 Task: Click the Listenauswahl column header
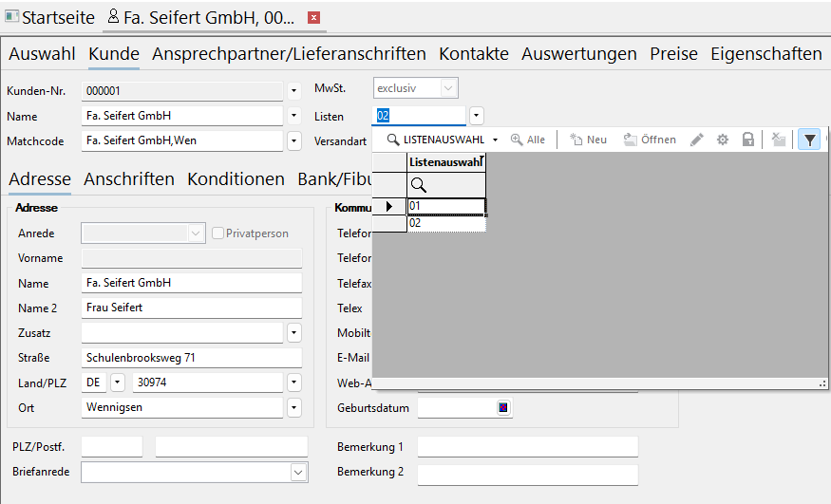[x=446, y=162]
